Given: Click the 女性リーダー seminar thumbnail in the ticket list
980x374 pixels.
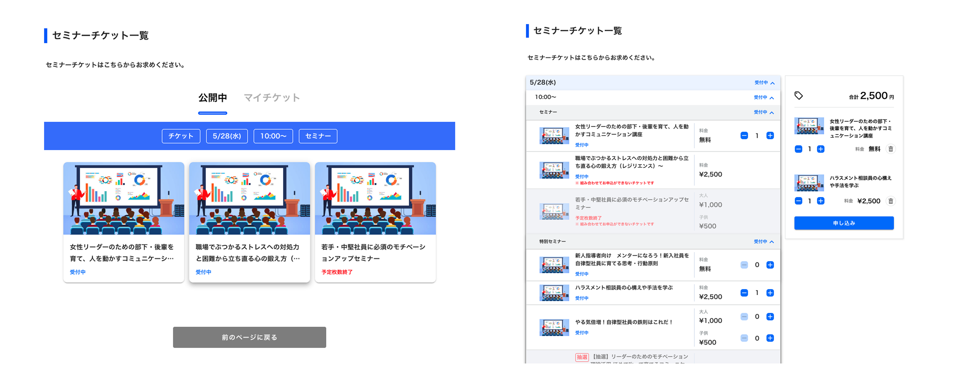Looking at the screenshot, I should (x=554, y=136).
